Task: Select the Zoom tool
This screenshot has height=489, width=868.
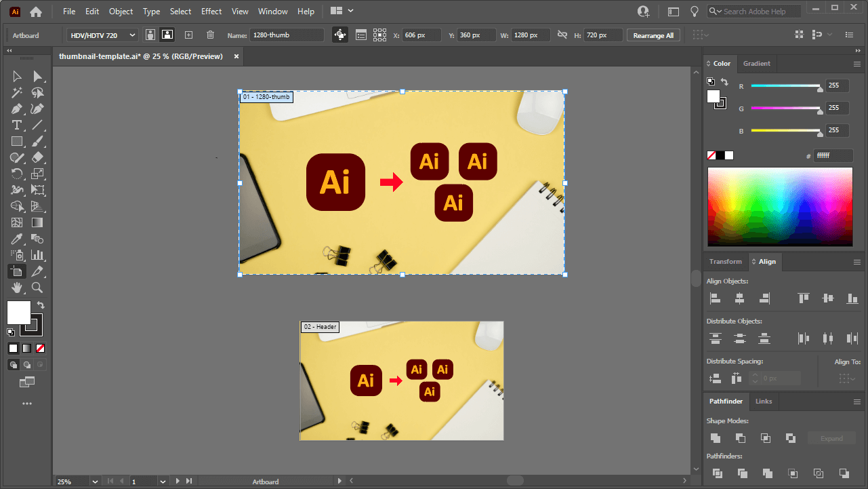Action: pyautogui.click(x=38, y=288)
